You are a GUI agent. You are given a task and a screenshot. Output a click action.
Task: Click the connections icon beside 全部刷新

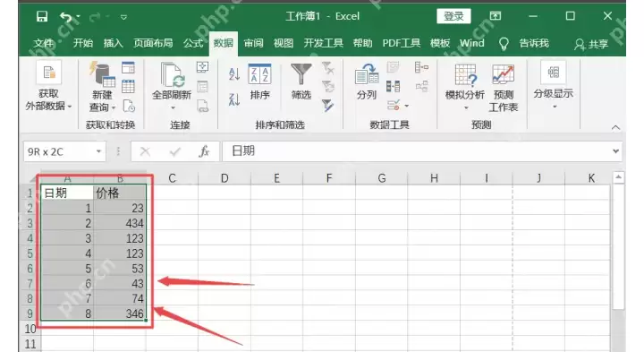click(202, 67)
